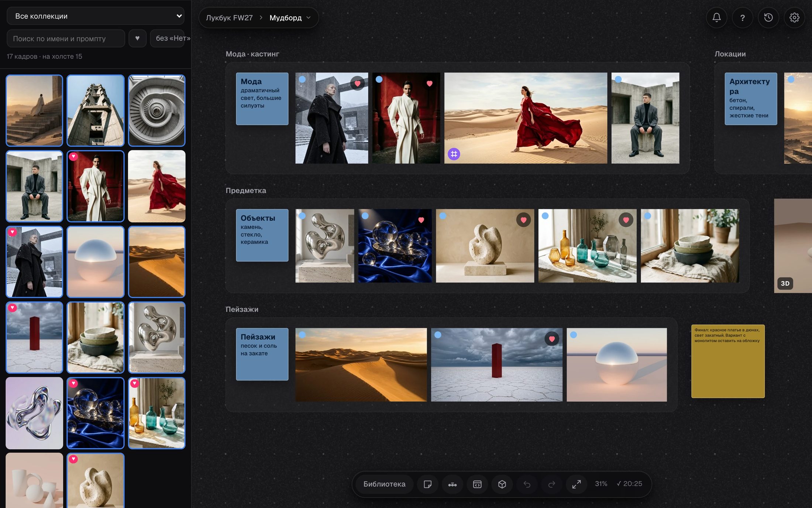Open the notifications bell
The height and width of the screenshot is (508, 812).
tap(716, 17)
